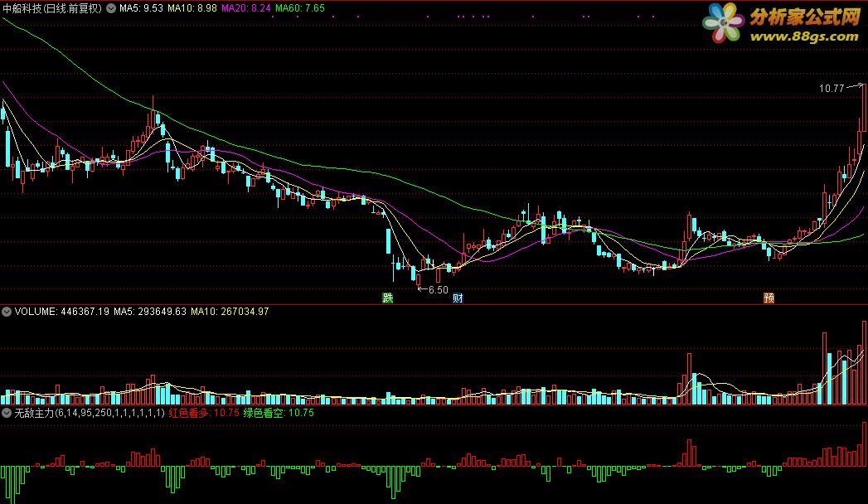Click the VOLUME: 446367.19 value

[62, 312]
